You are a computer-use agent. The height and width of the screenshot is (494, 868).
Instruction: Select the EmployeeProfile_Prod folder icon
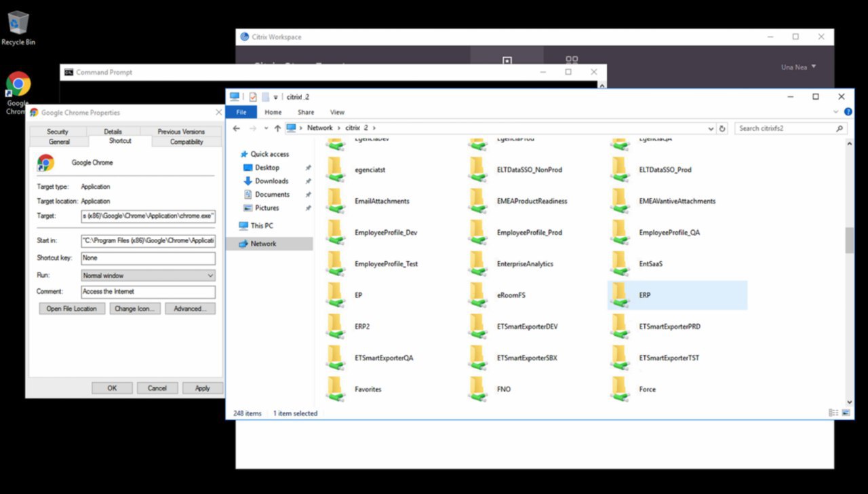pyautogui.click(x=477, y=232)
